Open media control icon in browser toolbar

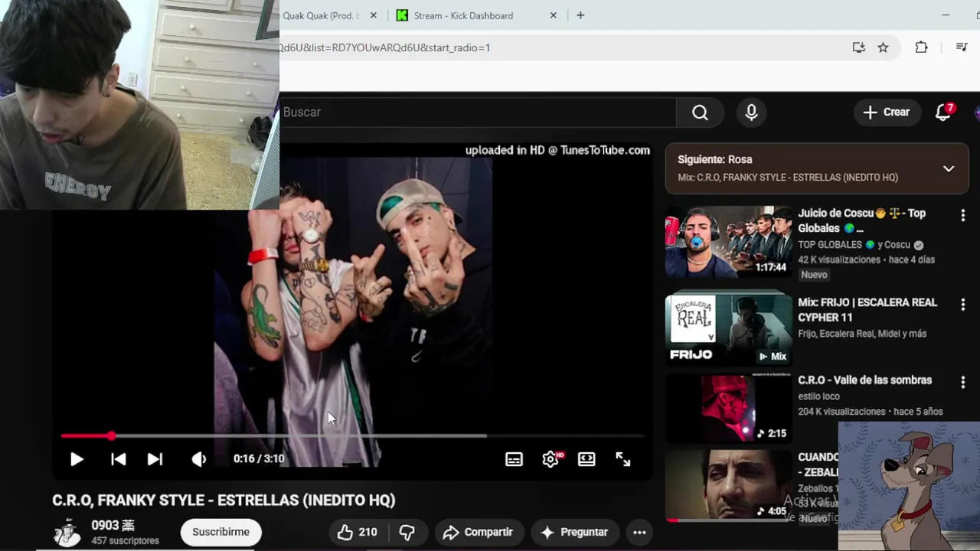962,47
